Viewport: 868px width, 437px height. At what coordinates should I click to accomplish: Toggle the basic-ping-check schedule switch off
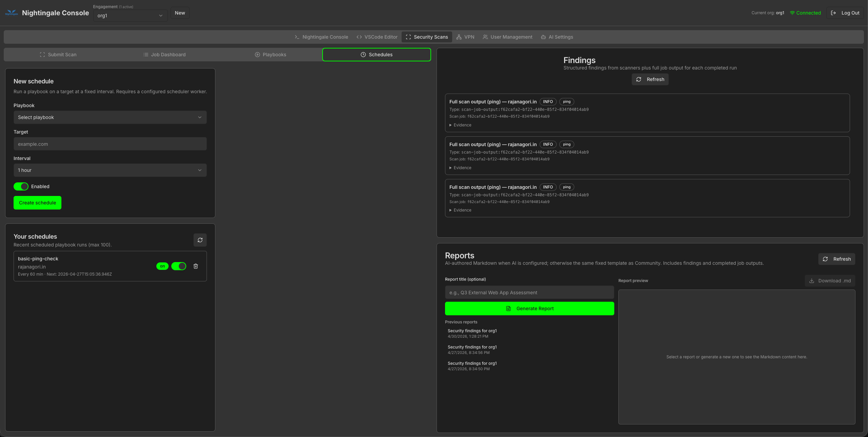coord(178,266)
